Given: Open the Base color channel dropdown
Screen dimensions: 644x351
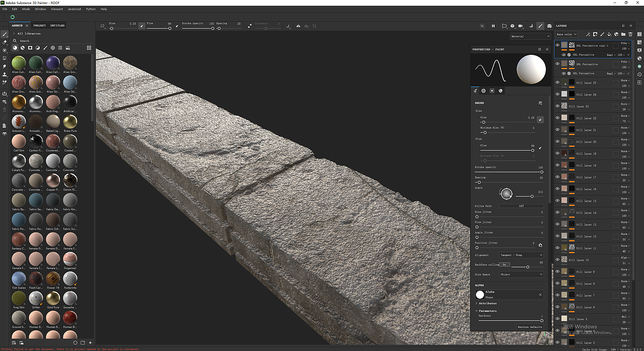Looking at the screenshot, I should (567, 34).
